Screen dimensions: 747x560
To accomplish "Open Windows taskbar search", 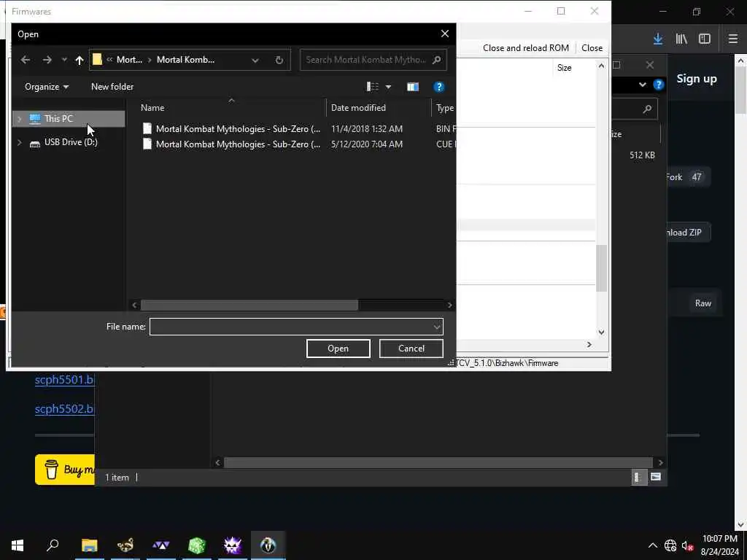I will (x=53, y=545).
